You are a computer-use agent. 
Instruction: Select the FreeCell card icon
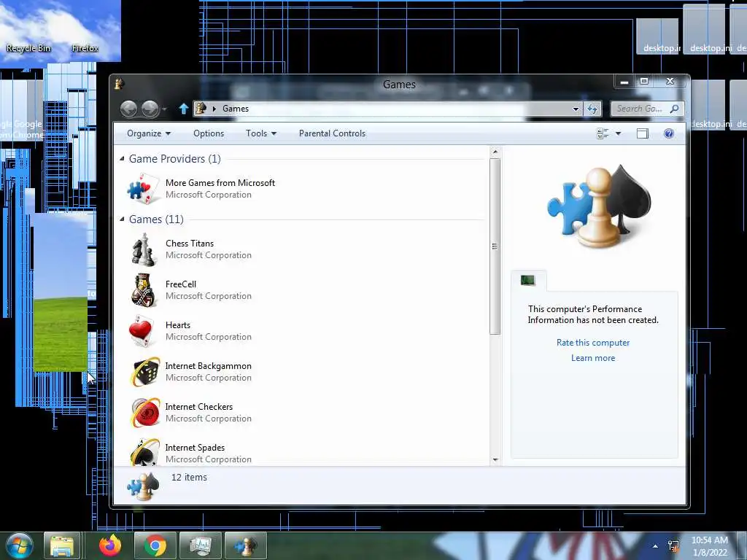144,290
